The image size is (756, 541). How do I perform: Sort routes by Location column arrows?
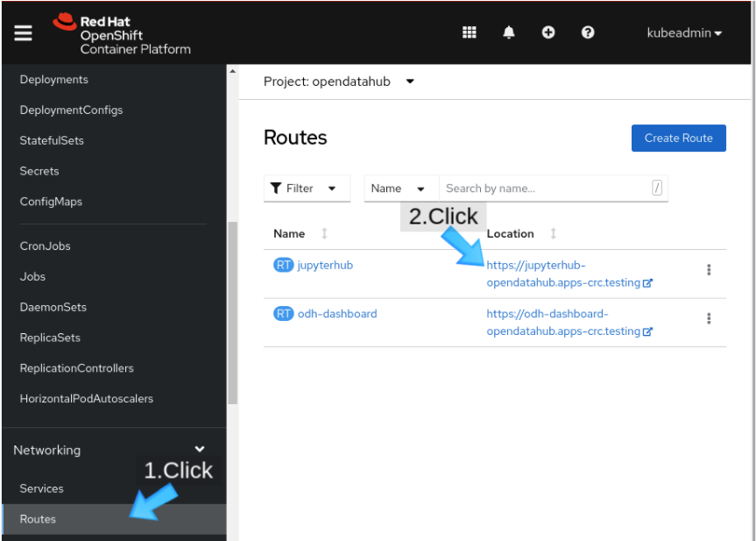[x=553, y=233]
